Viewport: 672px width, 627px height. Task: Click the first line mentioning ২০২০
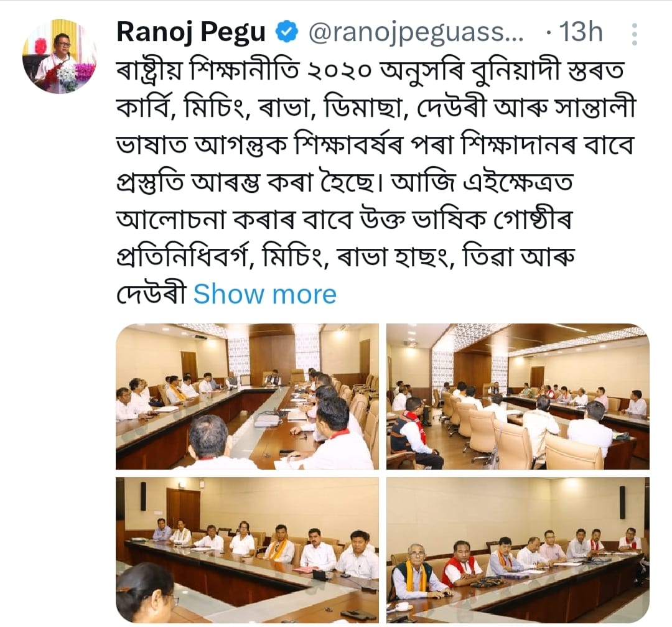tap(370, 70)
